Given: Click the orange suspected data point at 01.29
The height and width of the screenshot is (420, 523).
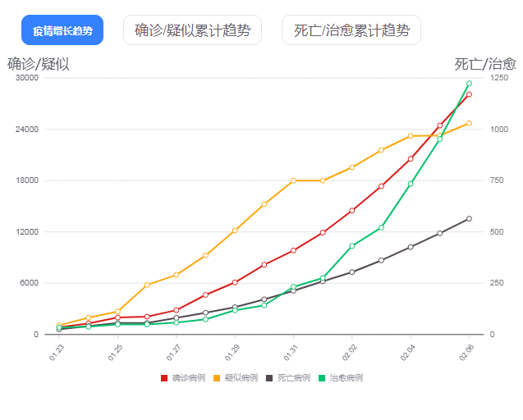Looking at the screenshot, I should tap(235, 231).
